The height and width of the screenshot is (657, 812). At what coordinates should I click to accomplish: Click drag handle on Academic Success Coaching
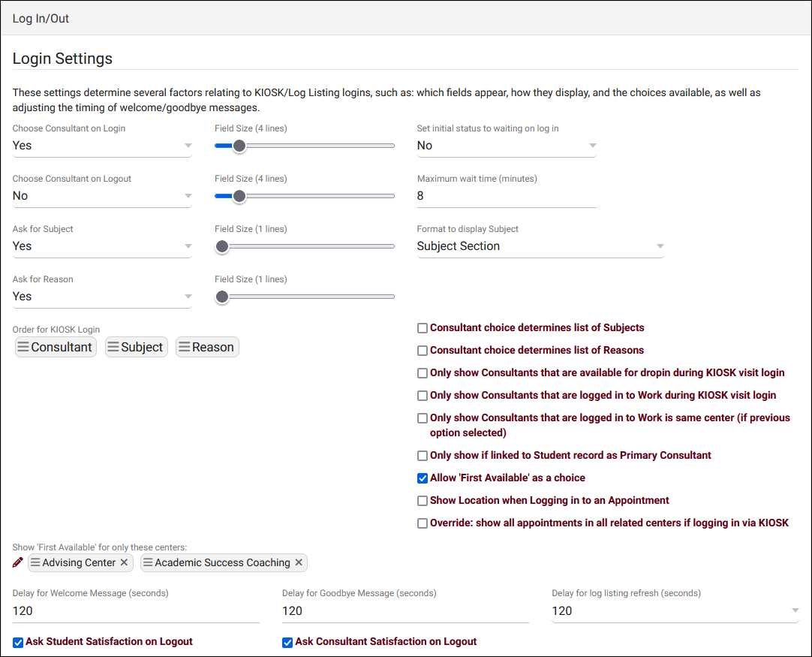tap(148, 562)
